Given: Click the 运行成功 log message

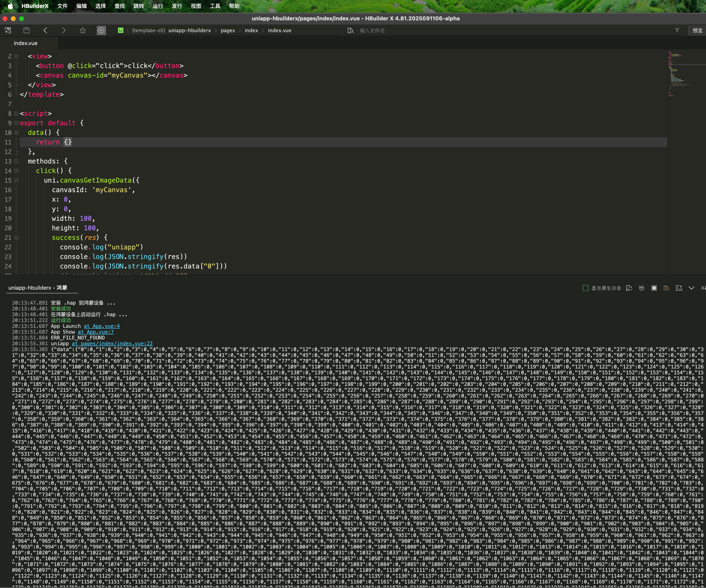Looking at the screenshot, I should (x=61, y=320).
